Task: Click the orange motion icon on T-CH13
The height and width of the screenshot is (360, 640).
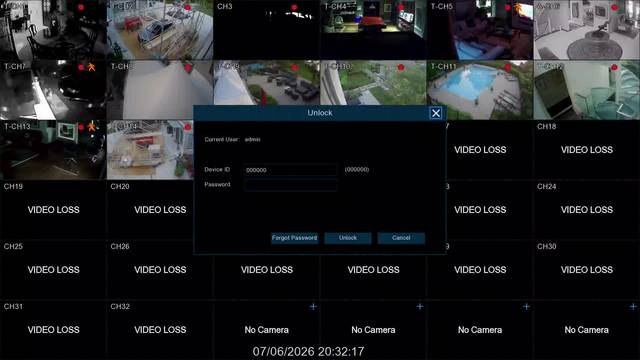Action: 91,127
